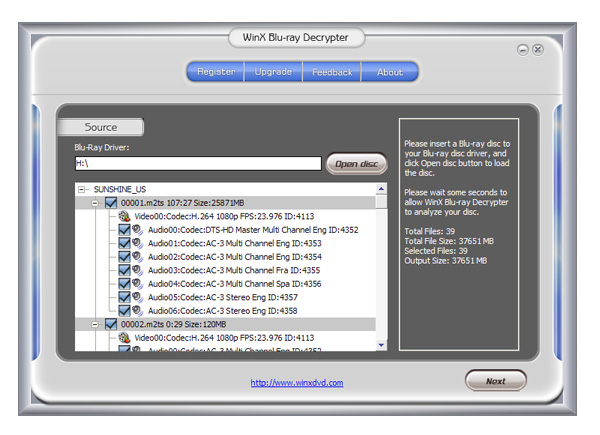
Task: Click the video icon under 00002.m2ts
Action: 124,338
